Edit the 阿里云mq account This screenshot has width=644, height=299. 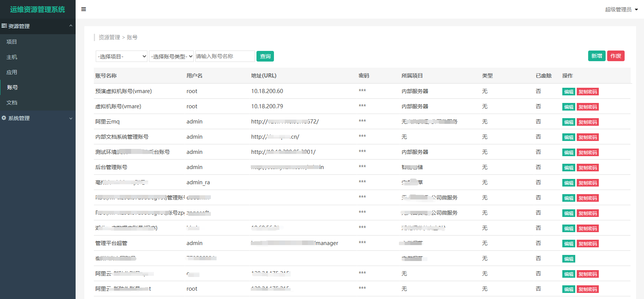[568, 122]
